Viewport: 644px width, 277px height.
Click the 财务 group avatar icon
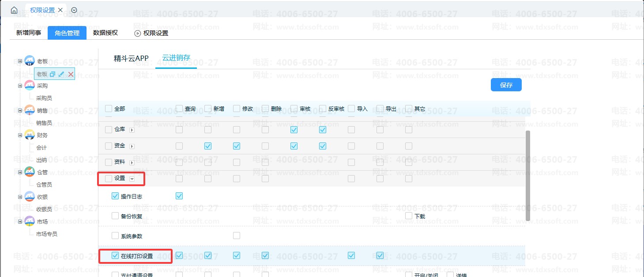pyautogui.click(x=30, y=135)
